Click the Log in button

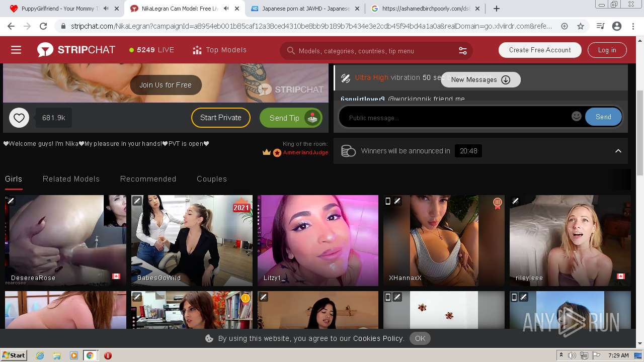point(607,50)
